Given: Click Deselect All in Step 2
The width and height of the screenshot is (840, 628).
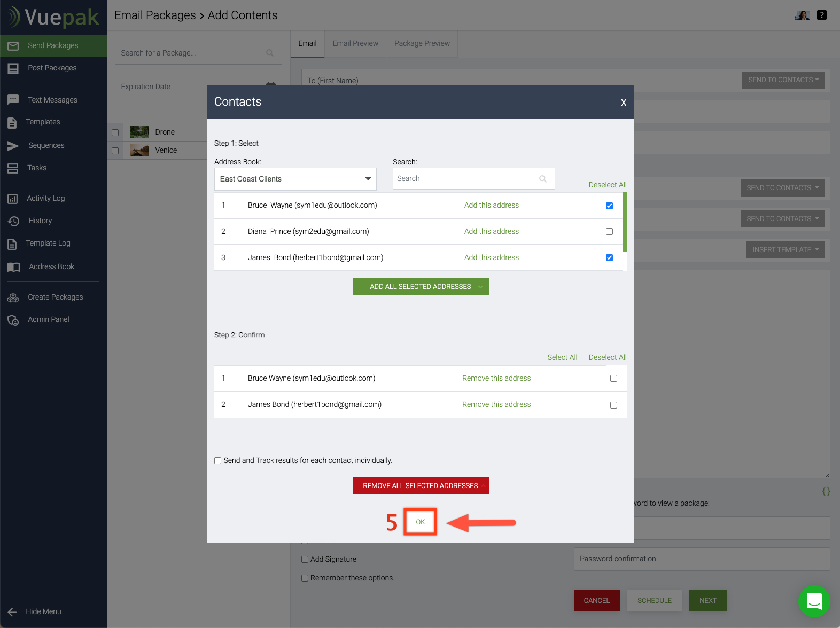Looking at the screenshot, I should pyautogui.click(x=608, y=358).
